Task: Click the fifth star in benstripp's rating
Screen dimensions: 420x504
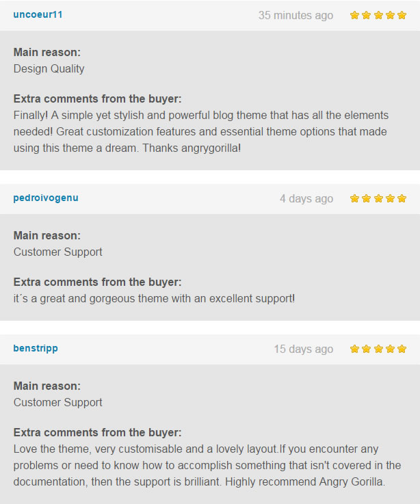Action: pos(401,349)
